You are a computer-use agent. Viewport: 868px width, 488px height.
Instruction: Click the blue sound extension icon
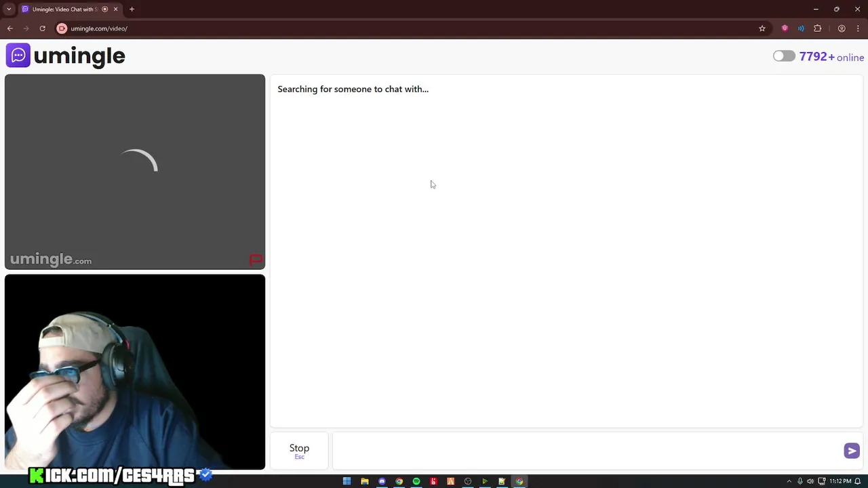[801, 28]
